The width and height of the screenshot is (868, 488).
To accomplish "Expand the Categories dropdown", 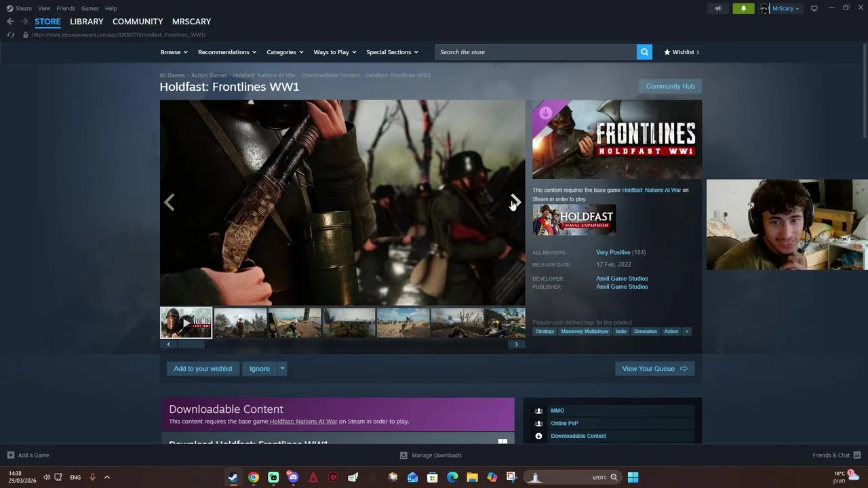I will coord(285,52).
